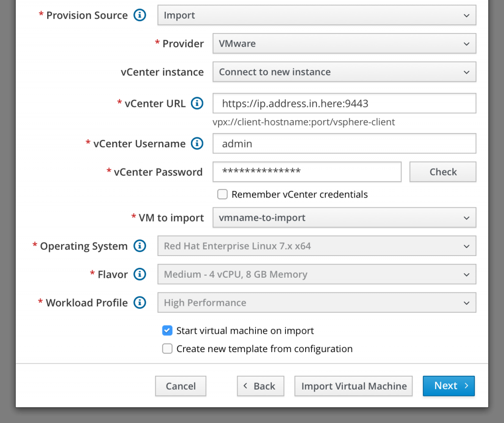Screen dimensions: 504x423
Task: Click info icon beside Workload Profile
Action: click(140, 303)
